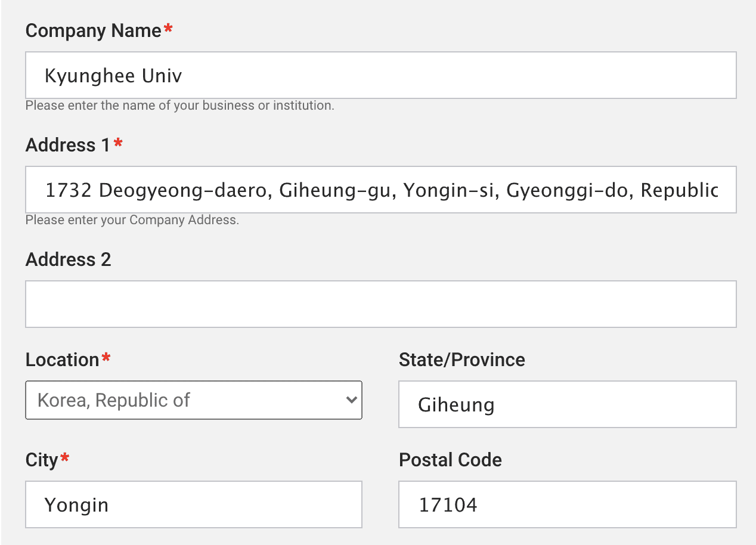The height and width of the screenshot is (545, 756).
Task: Select the Address 2 label
Action: point(69,260)
